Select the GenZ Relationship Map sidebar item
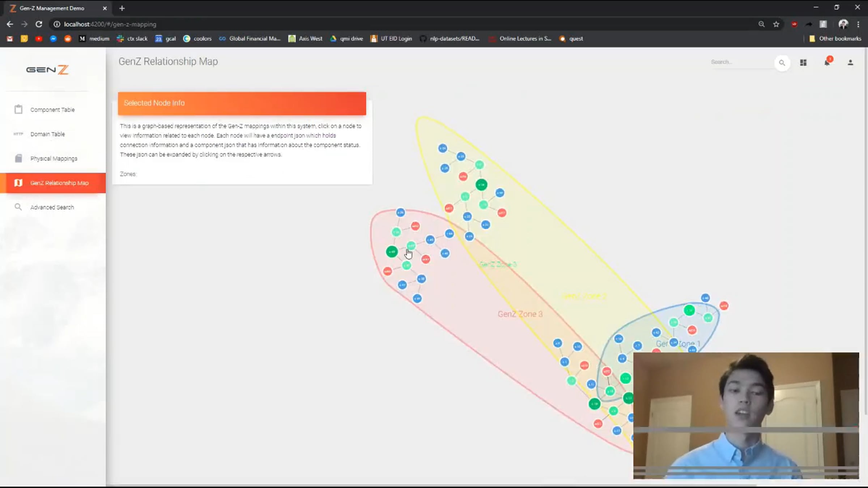Image resolution: width=868 pixels, height=488 pixels. click(59, 183)
